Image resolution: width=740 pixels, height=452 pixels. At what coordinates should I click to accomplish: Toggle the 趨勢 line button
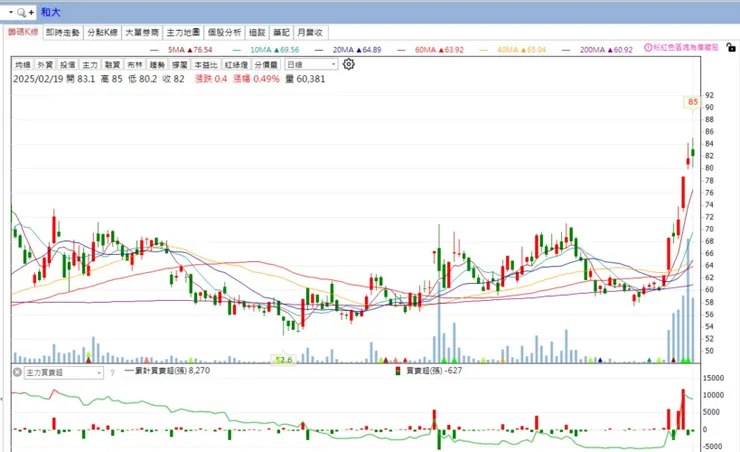pyautogui.click(x=157, y=65)
